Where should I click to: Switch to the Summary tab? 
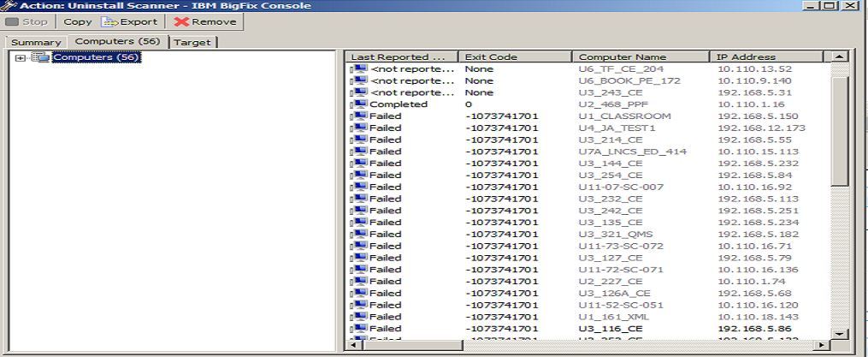[36, 42]
